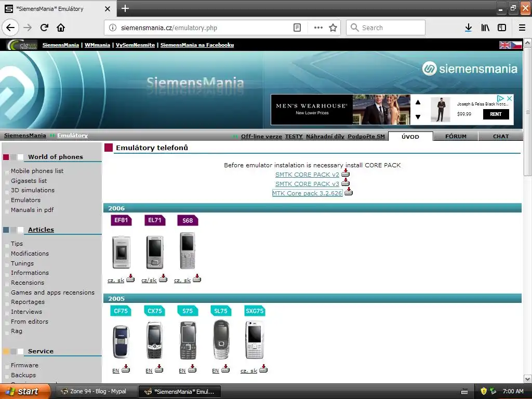
Task: Download icon under CF75 phone
Action: tap(126, 369)
